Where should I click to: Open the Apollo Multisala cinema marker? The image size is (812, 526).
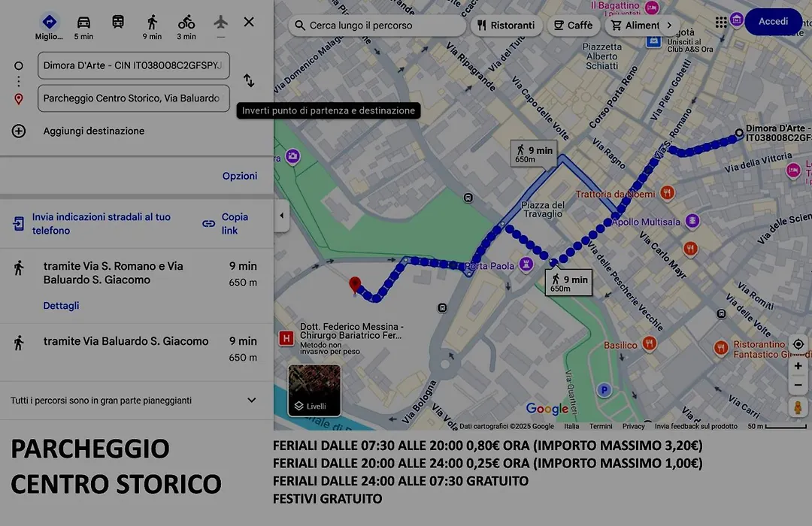pyautogui.click(x=692, y=221)
